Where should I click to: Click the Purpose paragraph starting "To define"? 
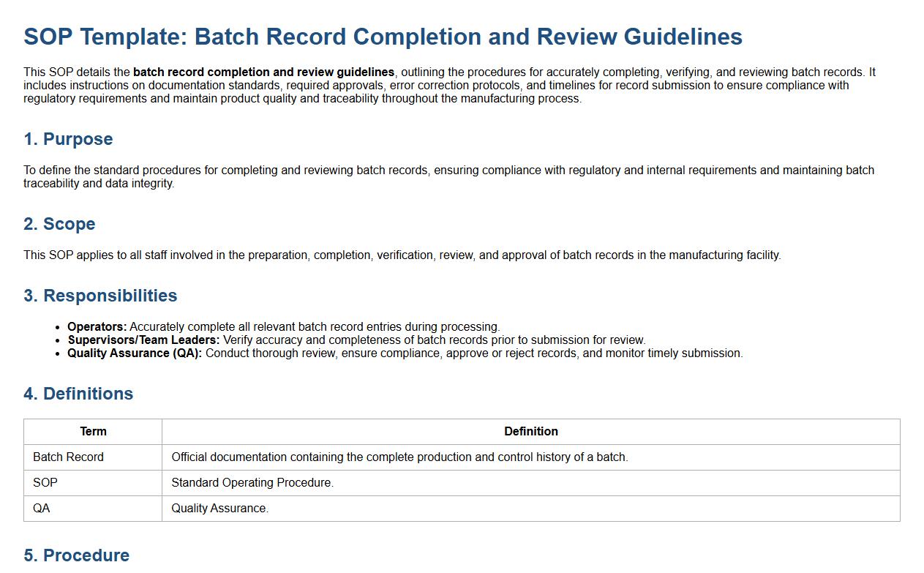click(448, 177)
